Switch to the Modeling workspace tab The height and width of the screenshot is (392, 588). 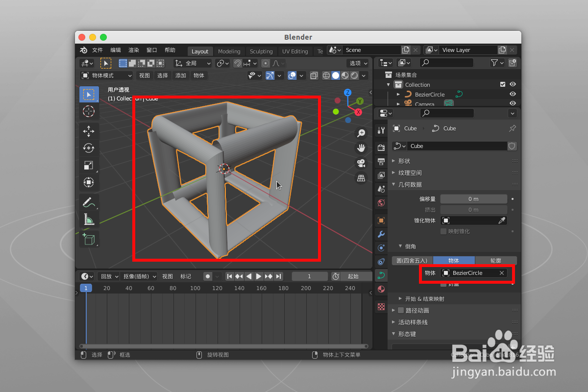(x=229, y=51)
